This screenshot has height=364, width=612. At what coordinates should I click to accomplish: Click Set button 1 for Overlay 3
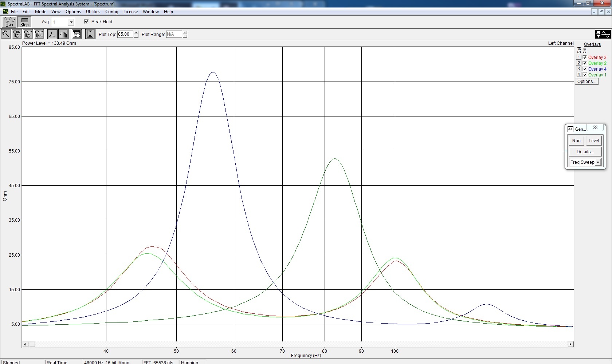(x=578, y=58)
